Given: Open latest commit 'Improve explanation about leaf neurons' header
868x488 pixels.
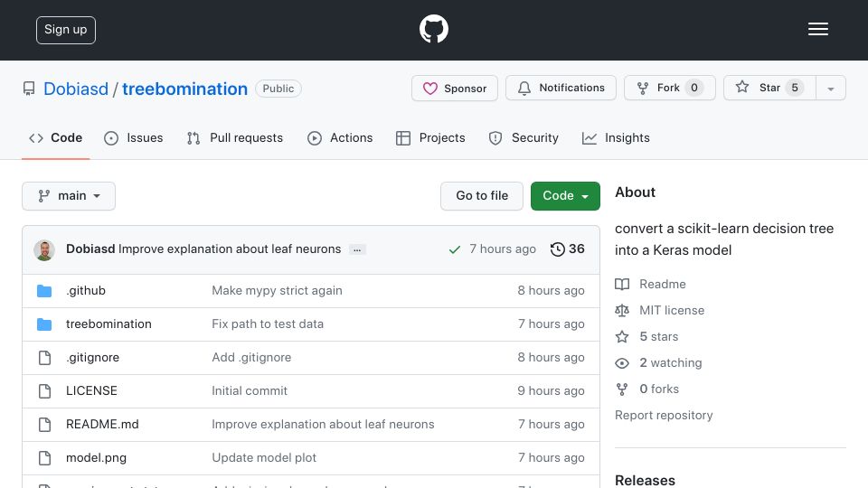Looking at the screenshot, I should tap(230, 249).
